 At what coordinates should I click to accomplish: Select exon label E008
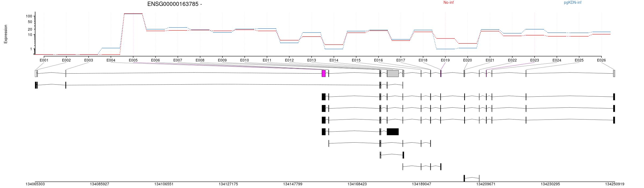coord(200,60)
